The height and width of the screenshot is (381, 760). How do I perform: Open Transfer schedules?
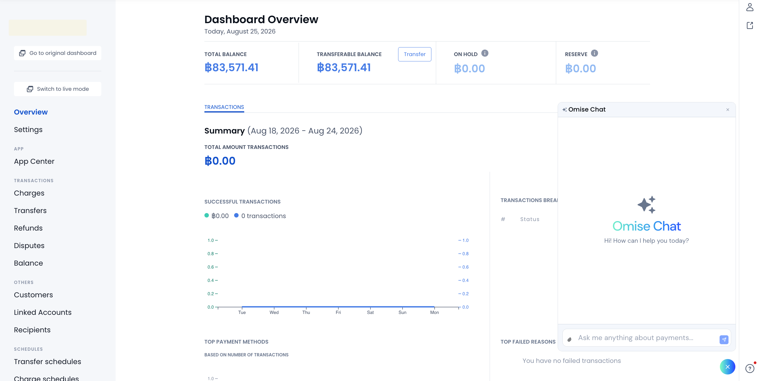[48, 362]
